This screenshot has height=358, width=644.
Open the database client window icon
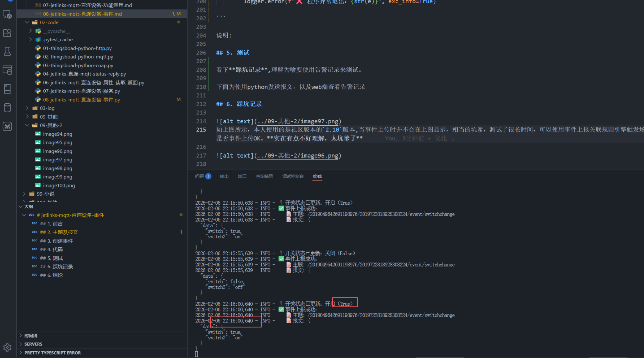point(7,70)
